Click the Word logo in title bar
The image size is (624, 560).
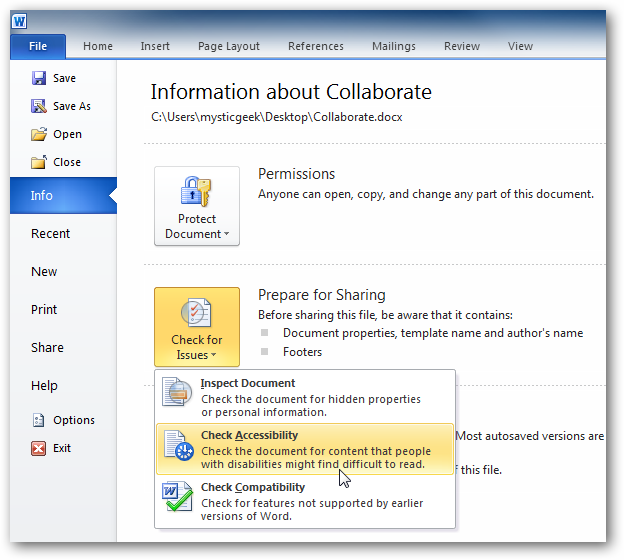tap(20, 21)
